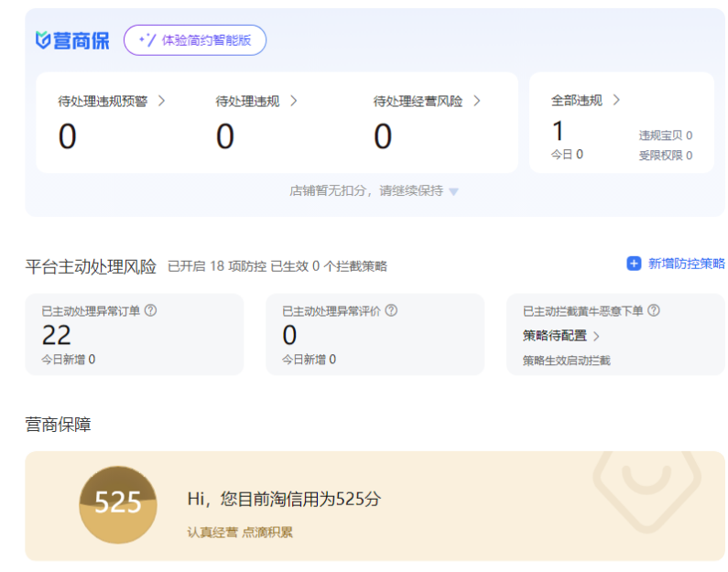Click help icon beside 已主动处理异常评价
The height and width of the screenshot is (572, 728).
(x=391, y=310)
